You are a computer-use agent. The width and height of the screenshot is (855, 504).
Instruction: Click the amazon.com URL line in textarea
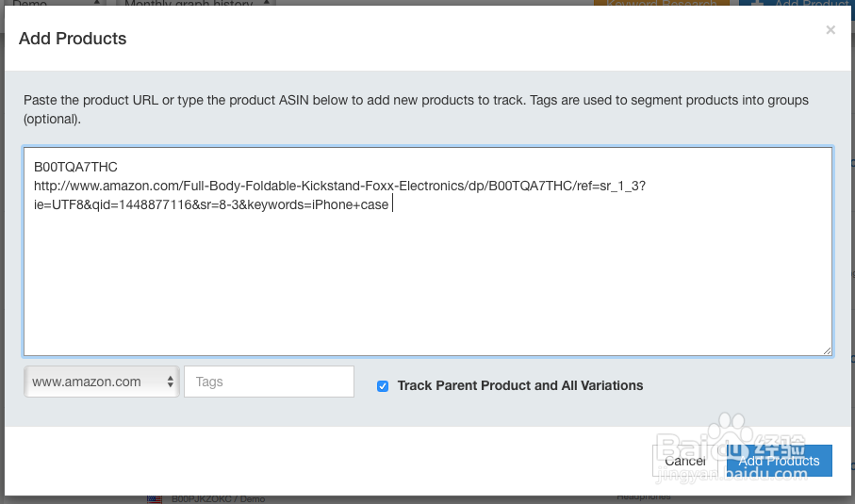click(339, 195)
